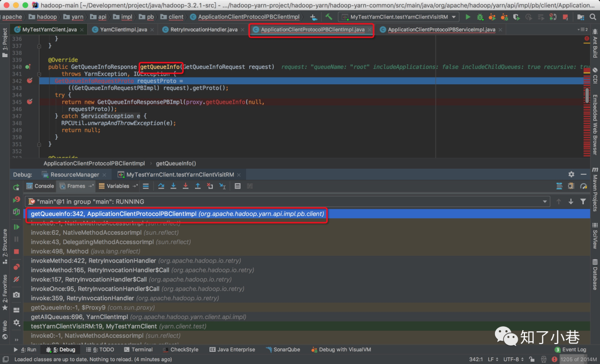The width and height of the screenshot is (600, 364).
Task: Select frame testYarnClientVisitRM:19, MyTestYarnClient
Action: [x=307, y=326]
